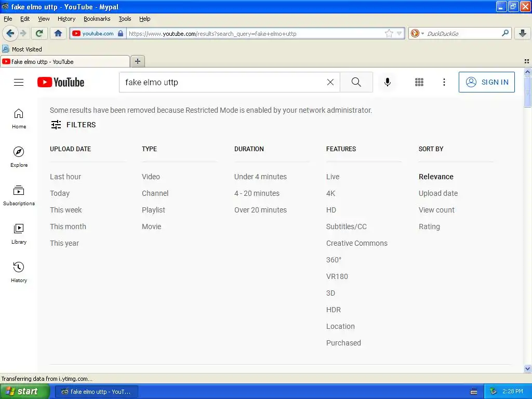The image size is (532, 399).
Task: Open History in the sidebar
Action: (19, 272)
